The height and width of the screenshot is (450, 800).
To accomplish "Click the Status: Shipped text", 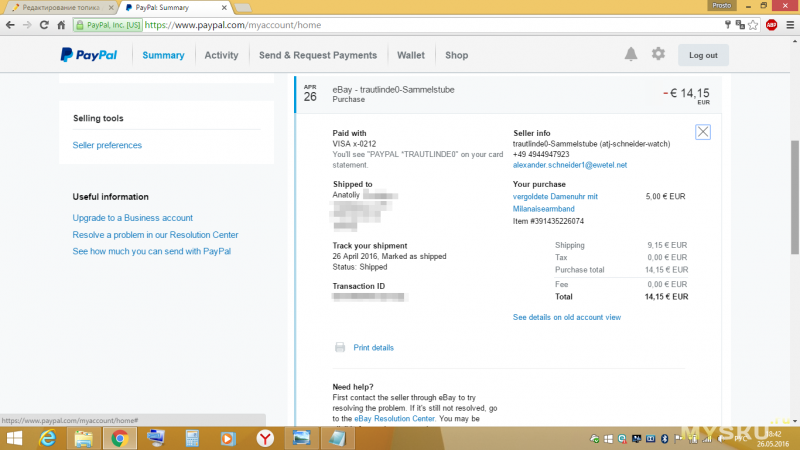I will [x=360, y=267].
